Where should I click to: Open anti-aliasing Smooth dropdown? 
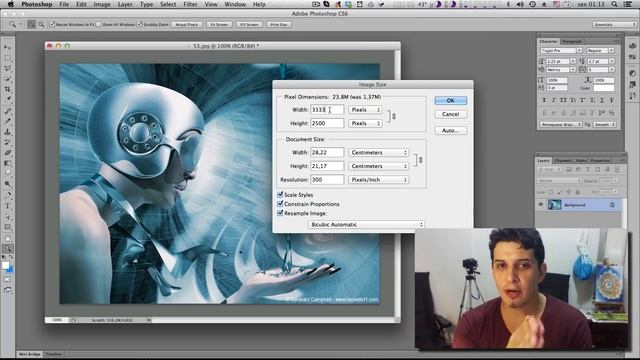[604, 124]
